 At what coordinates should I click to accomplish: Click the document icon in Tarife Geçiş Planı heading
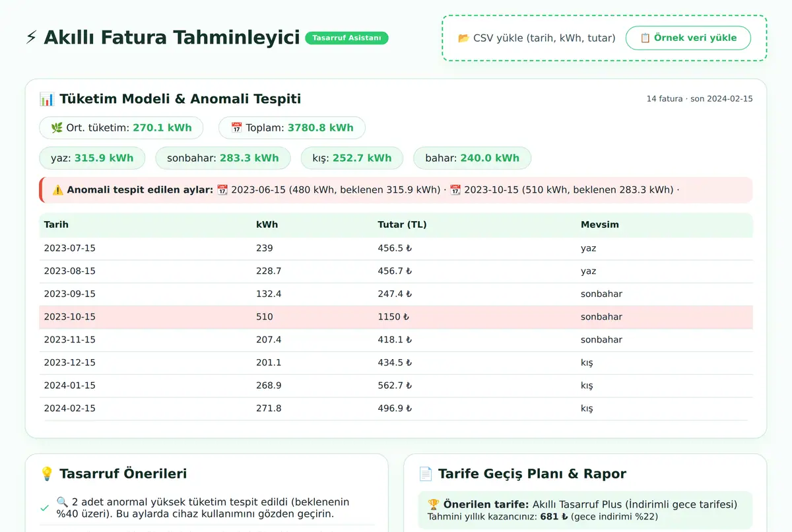coord(426,474)
